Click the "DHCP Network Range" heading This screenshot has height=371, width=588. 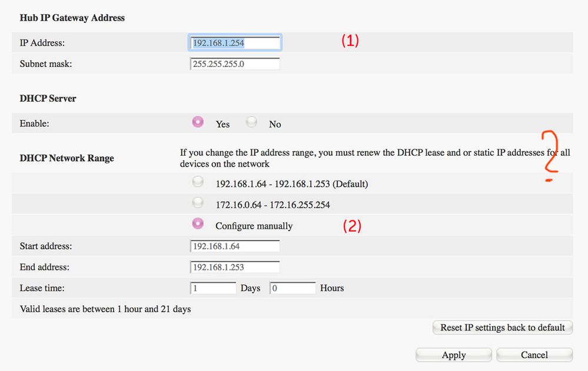click(x=67, y=158)
